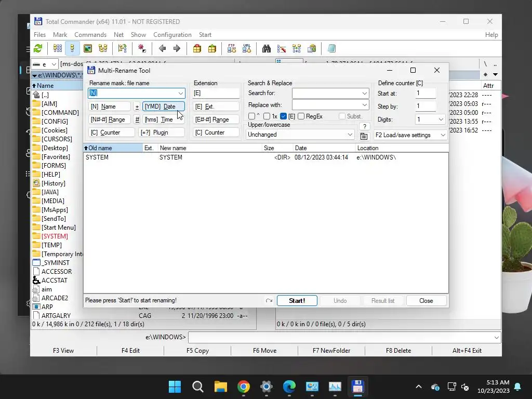Image resolution: width=532 pixels, height=399 pixels.
Task: Select the SYSTEM row in rename list
Action: [x=265, y=157]
